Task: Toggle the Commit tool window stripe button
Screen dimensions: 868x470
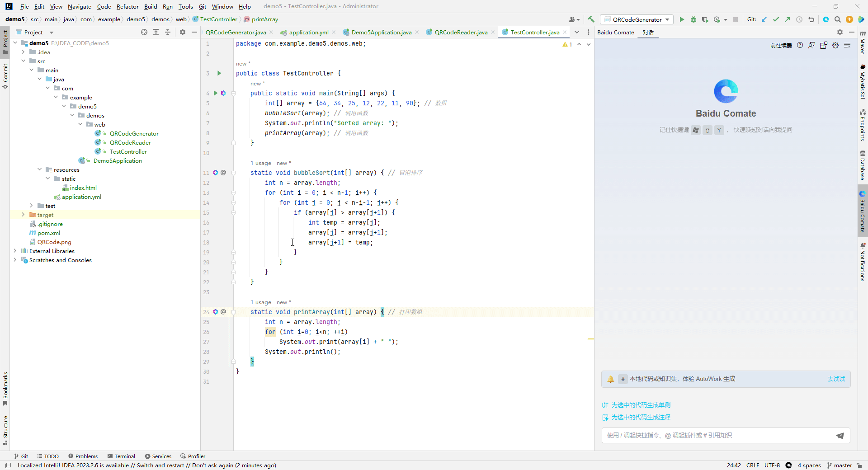Action: (5, 75)
